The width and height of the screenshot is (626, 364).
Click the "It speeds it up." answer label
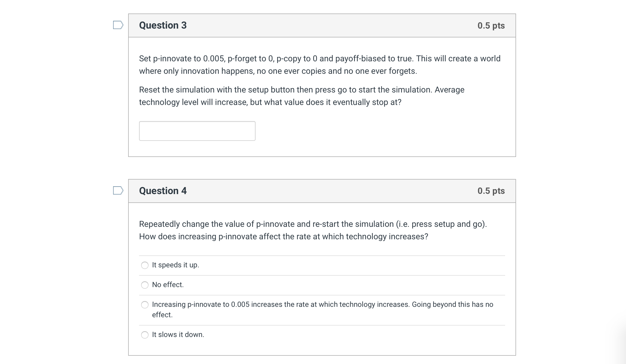point(175,265)
